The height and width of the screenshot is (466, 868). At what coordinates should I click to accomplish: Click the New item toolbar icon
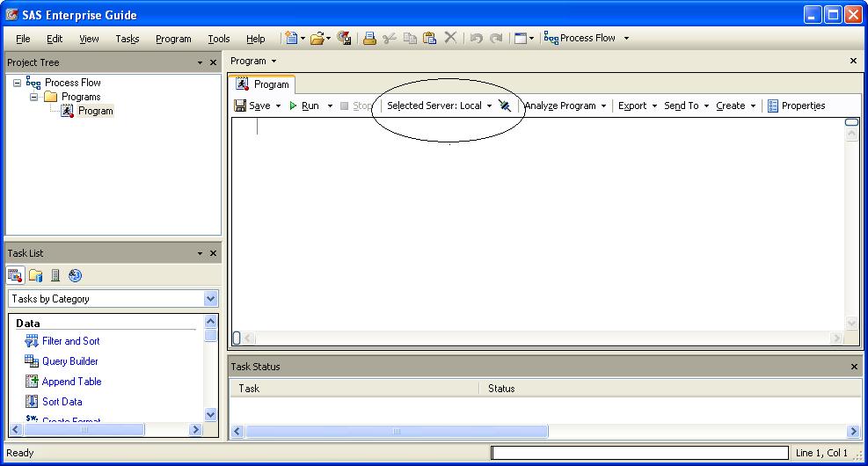pyautogui.click(x=291, y=38)
